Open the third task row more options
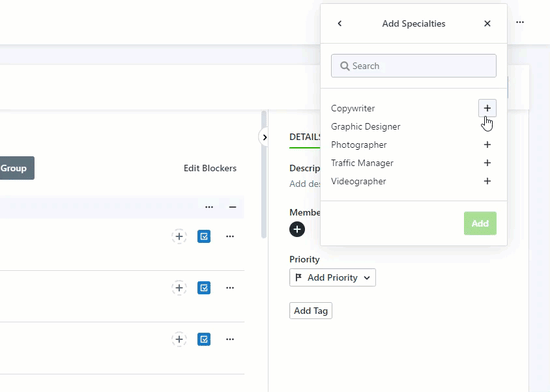Image resolution: width=550 pixels, height=392 pixels. [230, 339]
